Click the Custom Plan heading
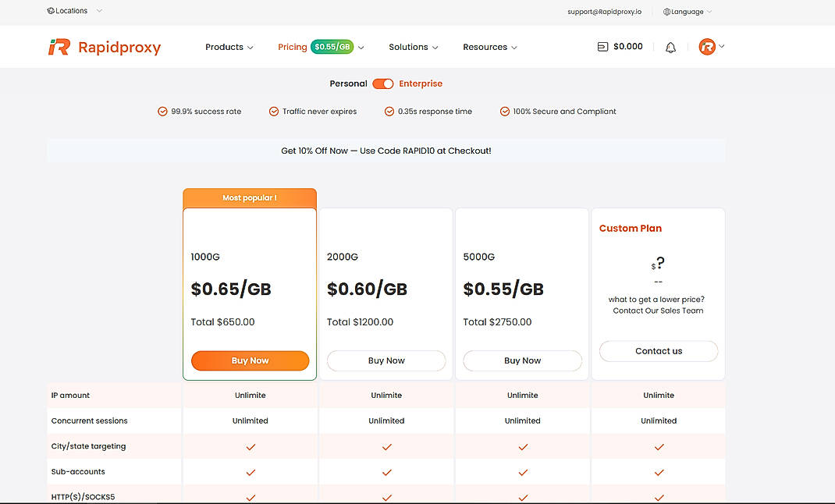 click(631, 229)
